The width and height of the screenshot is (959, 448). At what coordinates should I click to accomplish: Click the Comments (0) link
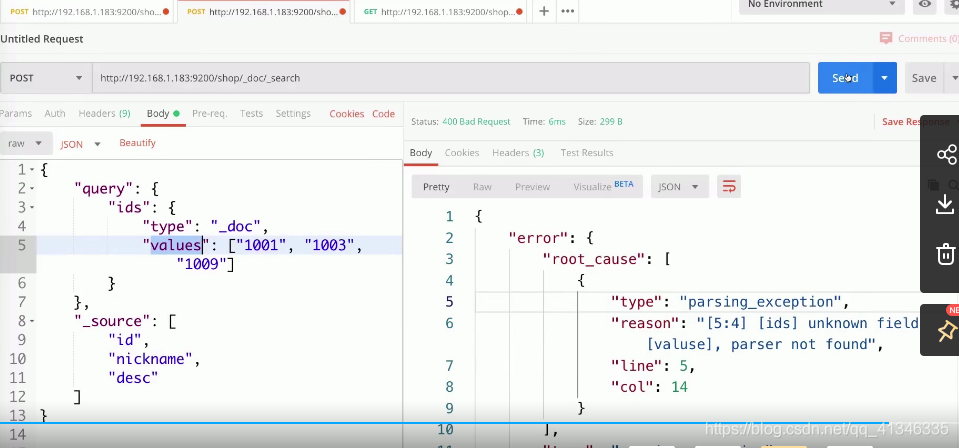coord(928,39)
